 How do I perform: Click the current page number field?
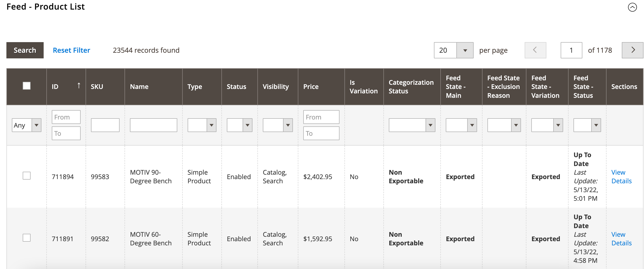click(x=571, y=50)
